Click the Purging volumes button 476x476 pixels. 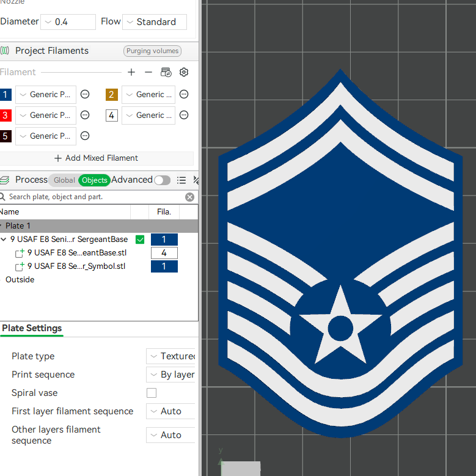tap(152, 51)
